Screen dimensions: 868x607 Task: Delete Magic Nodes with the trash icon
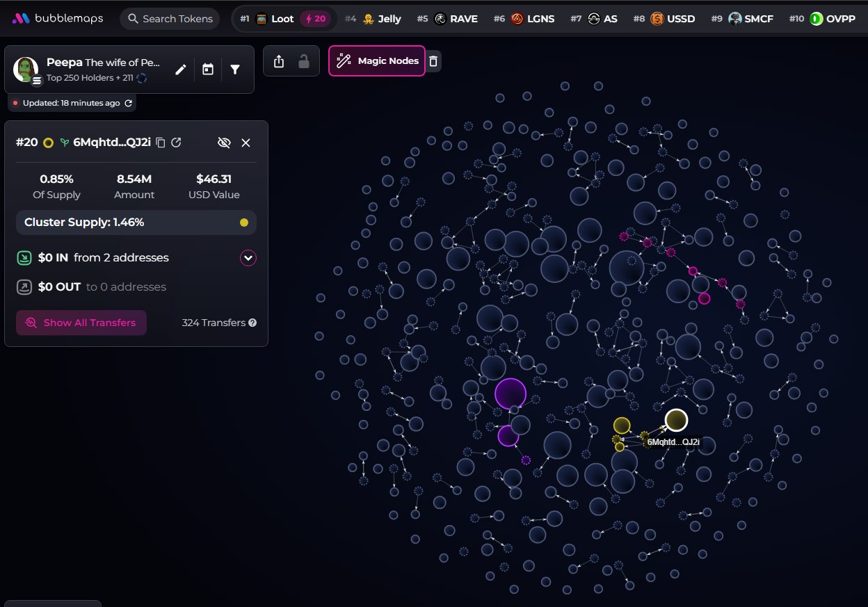(x=433, y=61)
